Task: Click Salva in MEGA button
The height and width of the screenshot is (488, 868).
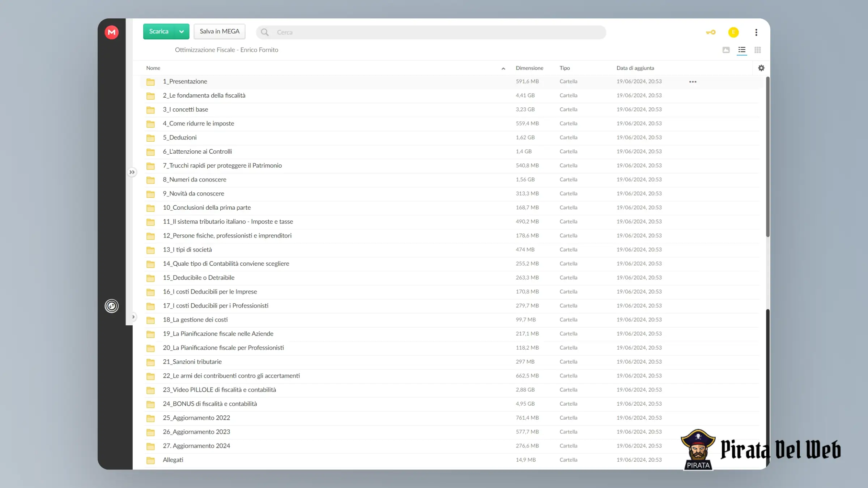Action: (x=220, y=31)
